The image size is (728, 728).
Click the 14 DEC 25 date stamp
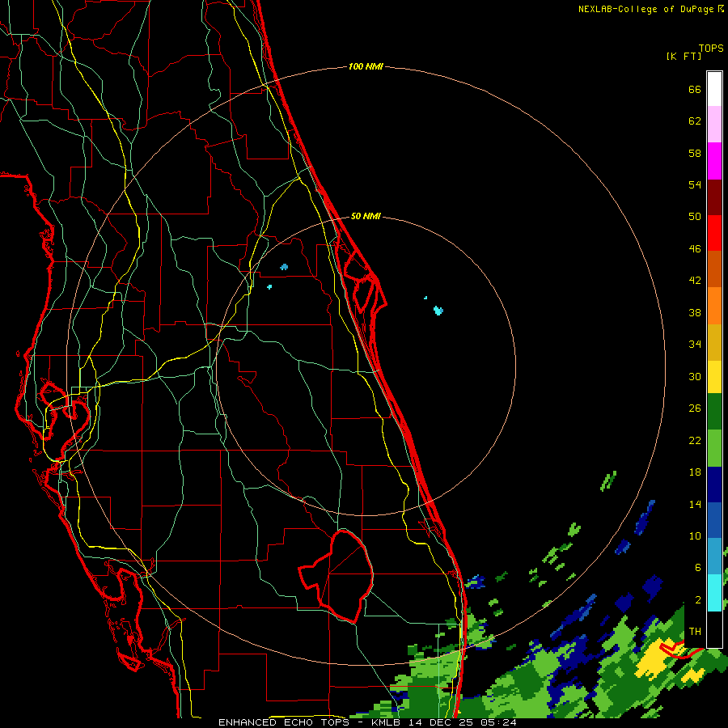440,722
